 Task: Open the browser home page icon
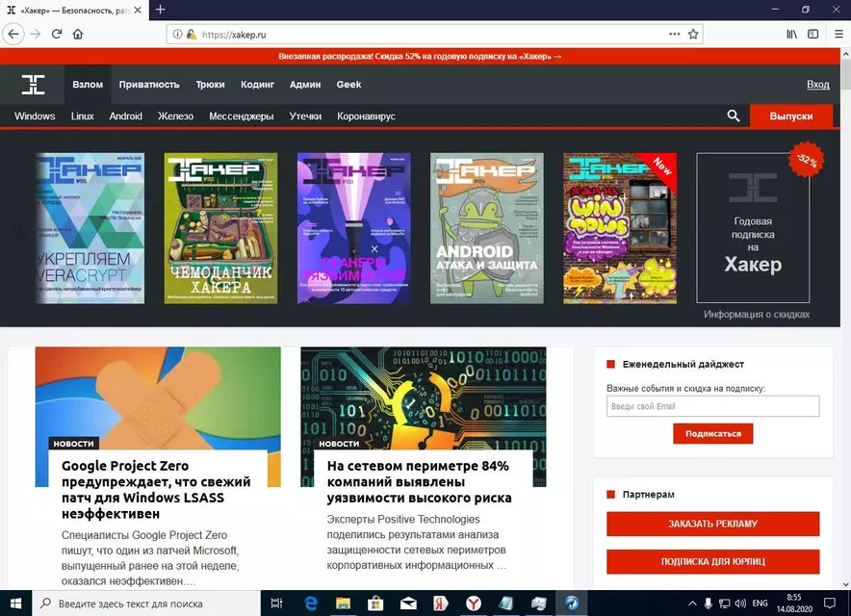[x=78, y=35]
